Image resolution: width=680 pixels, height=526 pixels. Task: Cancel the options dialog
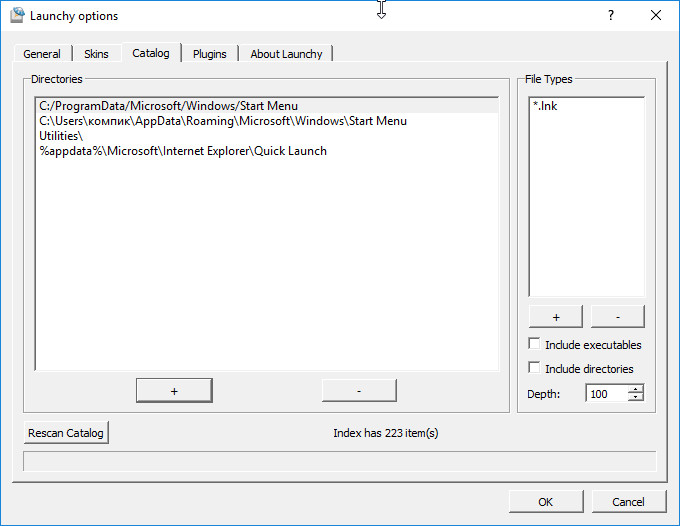click(628, 502)
